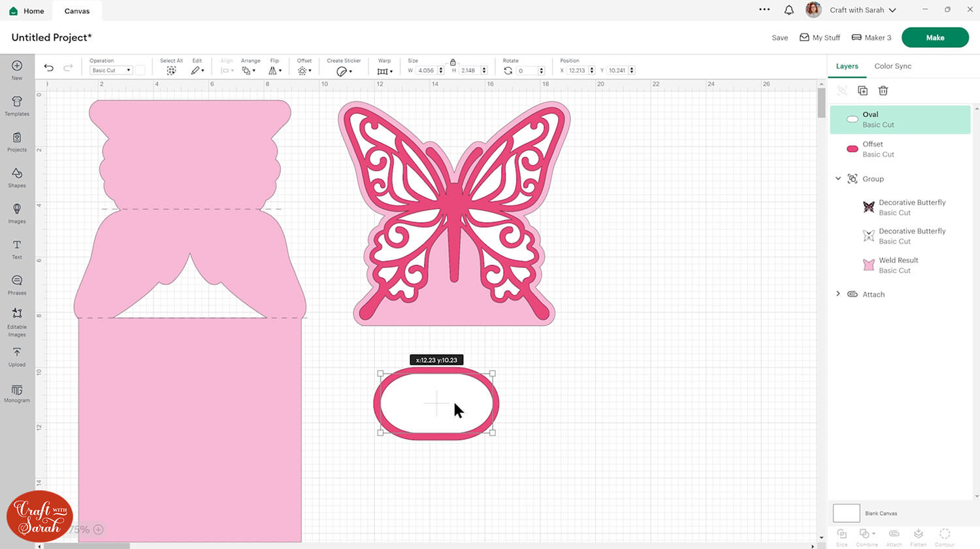
Task: Duplicate the selected layer
Action: [862, 91]
